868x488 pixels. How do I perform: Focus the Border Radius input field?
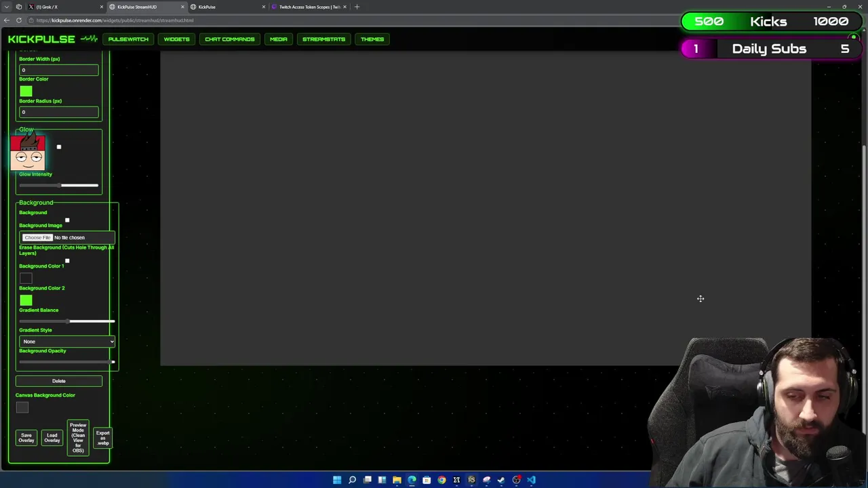[59, 112]
